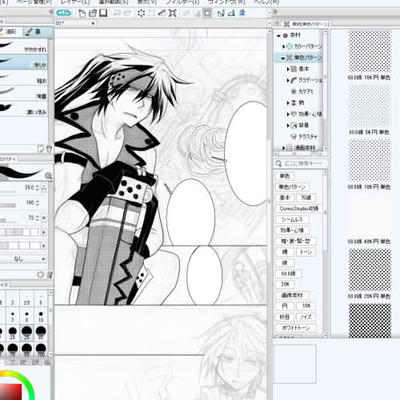Click the material tree vertical scrollbar
Screen dimensions: 400x400
[325, 90]
